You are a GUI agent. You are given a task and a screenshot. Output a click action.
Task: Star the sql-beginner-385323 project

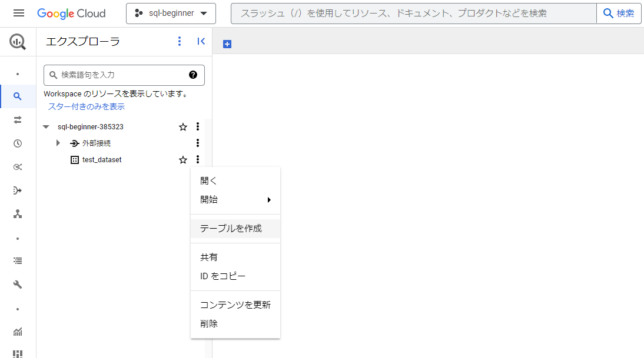[x=183, y=127]
